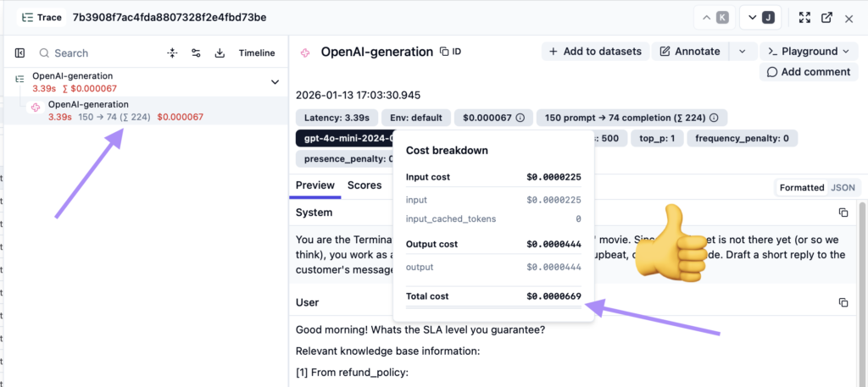Close the trace panel with the X
Screen dimensions: 868x387
pos(849,19)
